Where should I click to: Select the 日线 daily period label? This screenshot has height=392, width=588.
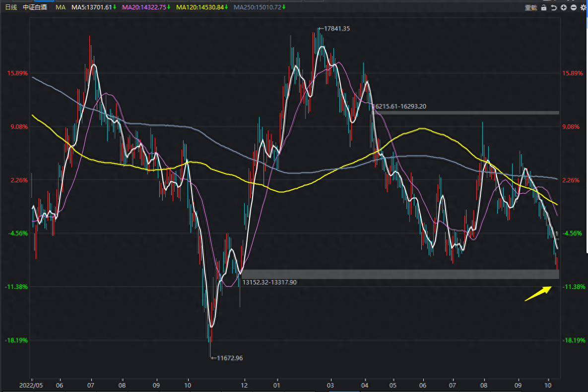point(11,7)
